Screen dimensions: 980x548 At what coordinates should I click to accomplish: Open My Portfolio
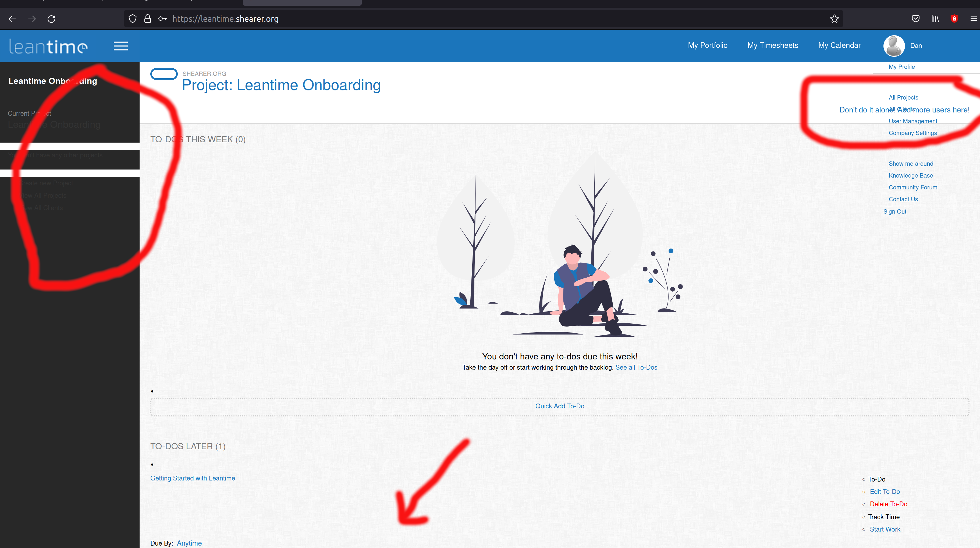pos(708,45)
